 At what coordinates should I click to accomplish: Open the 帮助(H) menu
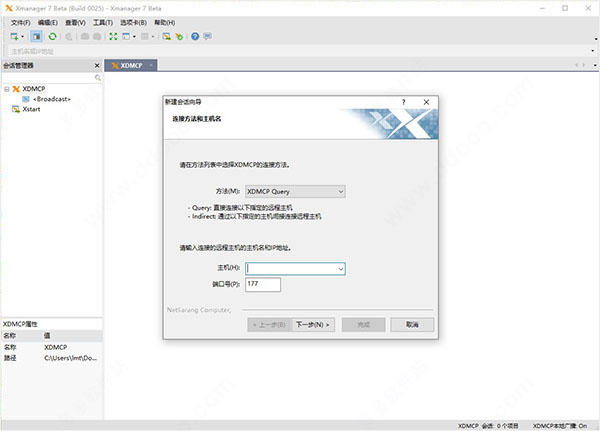click(x=165, y=23)
